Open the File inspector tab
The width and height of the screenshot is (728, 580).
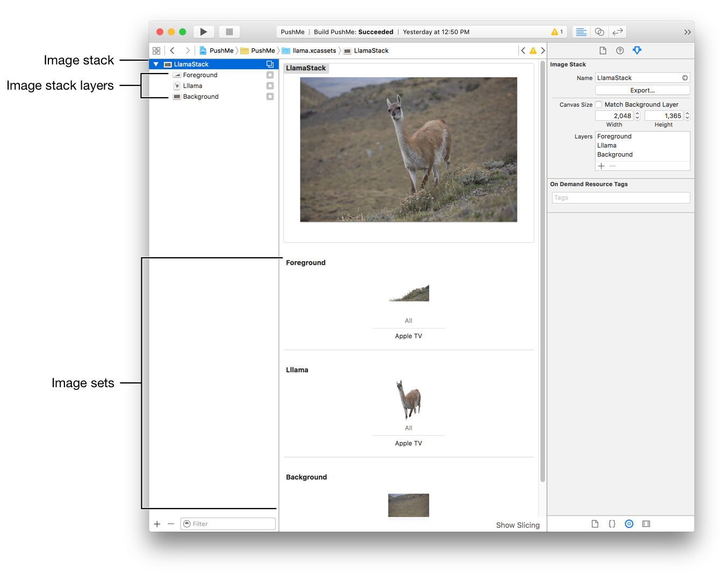[603, 50]
